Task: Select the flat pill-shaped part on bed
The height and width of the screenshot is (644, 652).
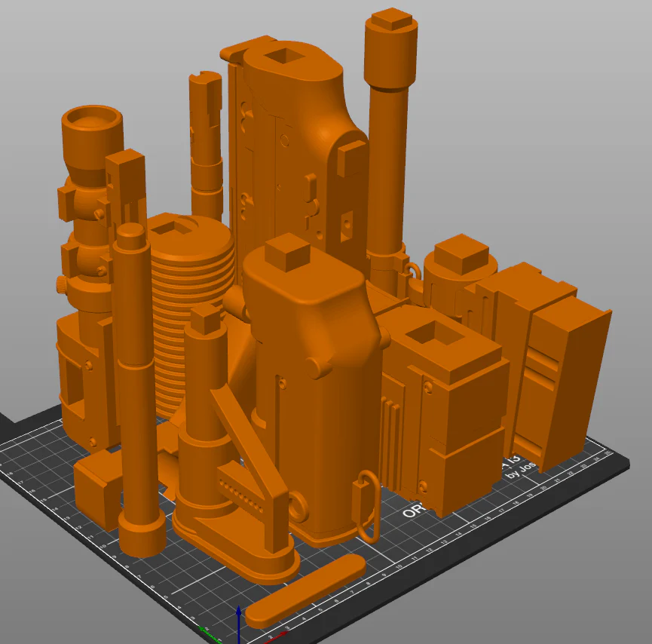Action: [x=305, y=590]
